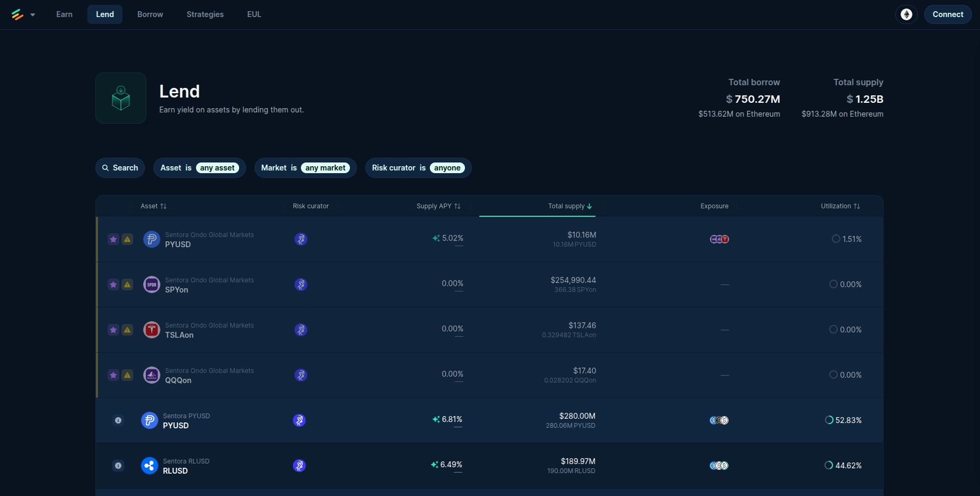Click the TSLAon Tesla token icon
The height and width of the screenshot is (496, 980).
point(152,330)
